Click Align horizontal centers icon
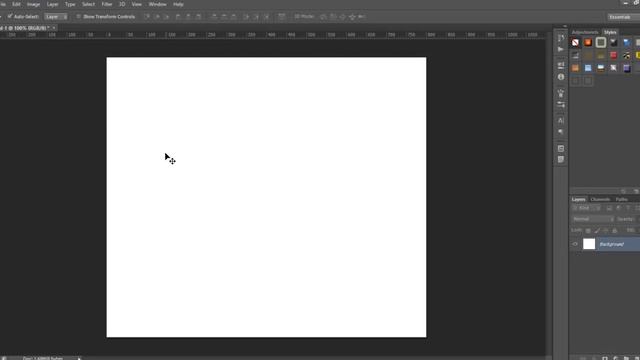640x360 pixels. (188, 17)
